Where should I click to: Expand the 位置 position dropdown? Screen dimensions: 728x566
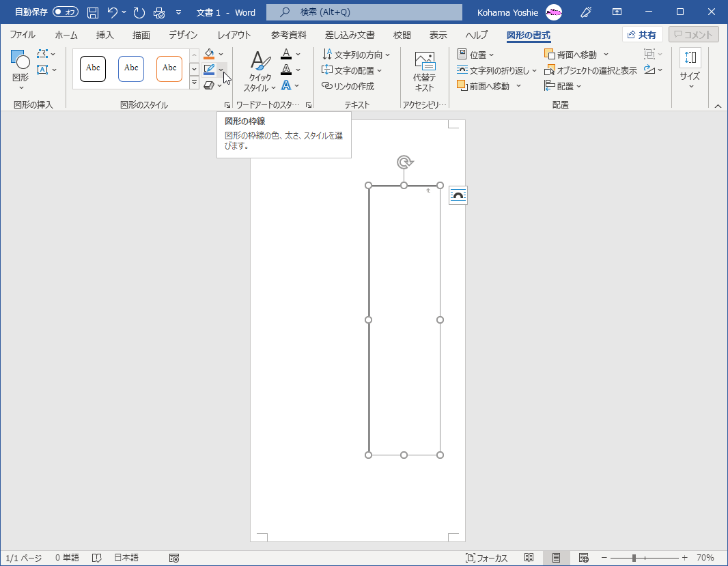[x=475, y=55]
